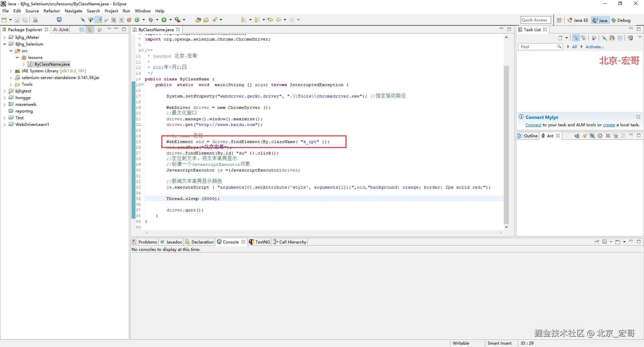
Task: Open the Run button dropdown arrow
Action: pyautogui.click(x=170, y=20)
